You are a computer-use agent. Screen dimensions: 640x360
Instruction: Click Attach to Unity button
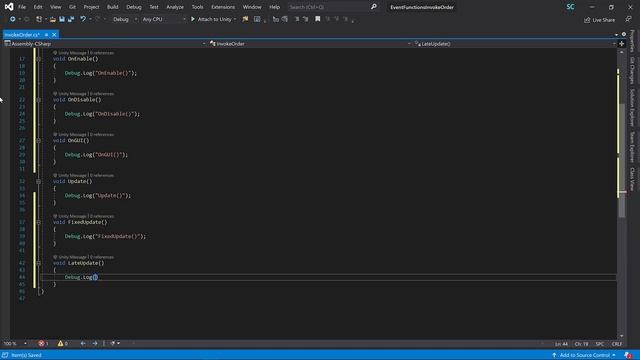point(211,19)
